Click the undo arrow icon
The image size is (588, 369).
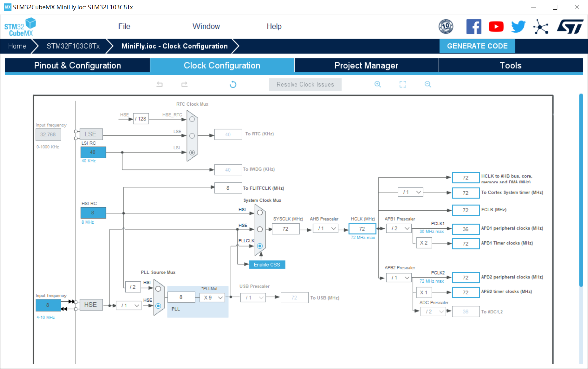[x=160, y=84]
